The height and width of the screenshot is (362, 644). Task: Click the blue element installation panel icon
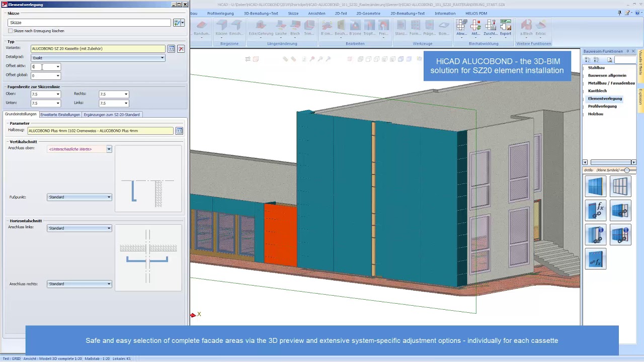pos(596,187)
